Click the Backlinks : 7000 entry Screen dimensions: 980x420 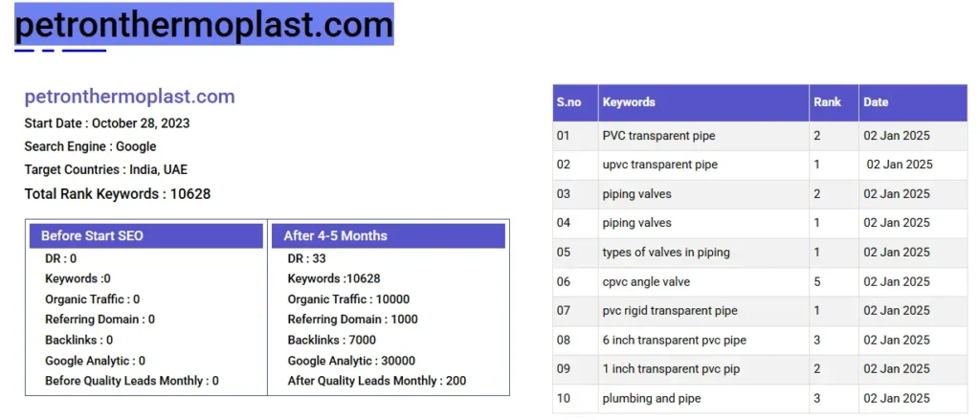click(x=331, y=341)
